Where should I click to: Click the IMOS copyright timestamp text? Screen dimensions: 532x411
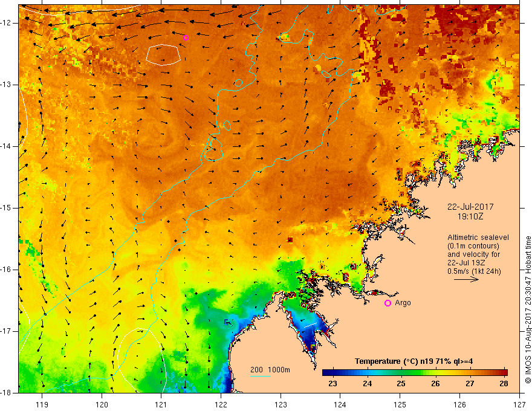point(528,310)
